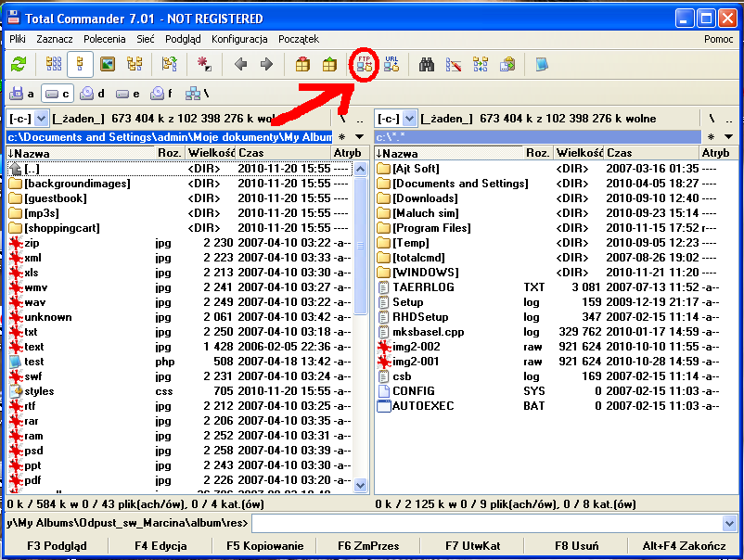This screenshot has width=744, height=560.
Task: Open the command line history dropdown
Action: coord(729,524)
